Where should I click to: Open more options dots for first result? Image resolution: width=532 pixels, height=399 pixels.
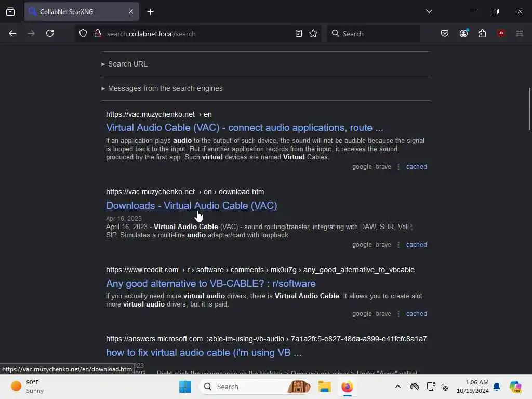398,167
